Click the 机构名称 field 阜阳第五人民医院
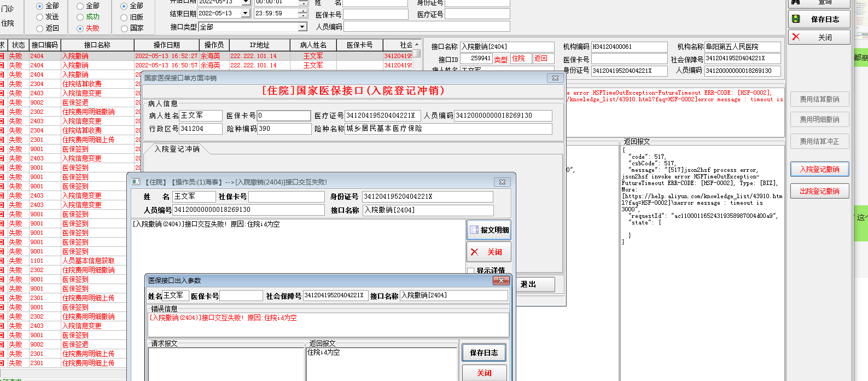Image resolution: width=868 pixels, height=381 pixels. point(743,47)
